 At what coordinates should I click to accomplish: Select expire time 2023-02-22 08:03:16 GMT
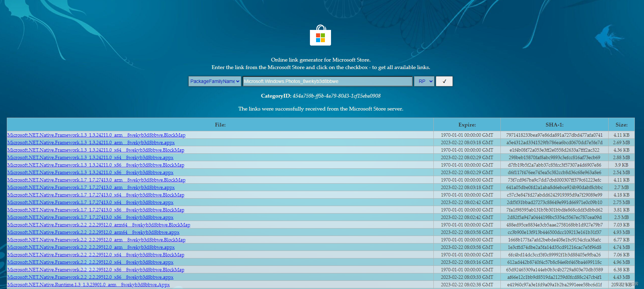point(467,262)
